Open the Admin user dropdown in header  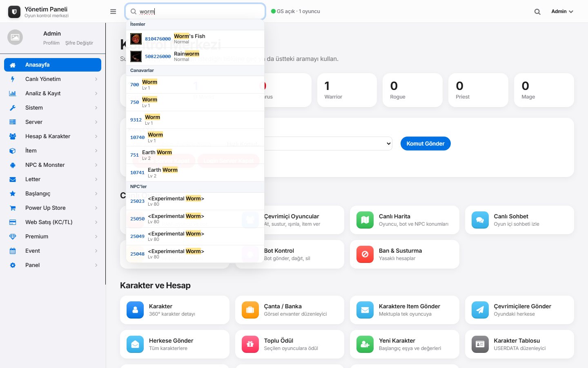(x=562, y=11)
